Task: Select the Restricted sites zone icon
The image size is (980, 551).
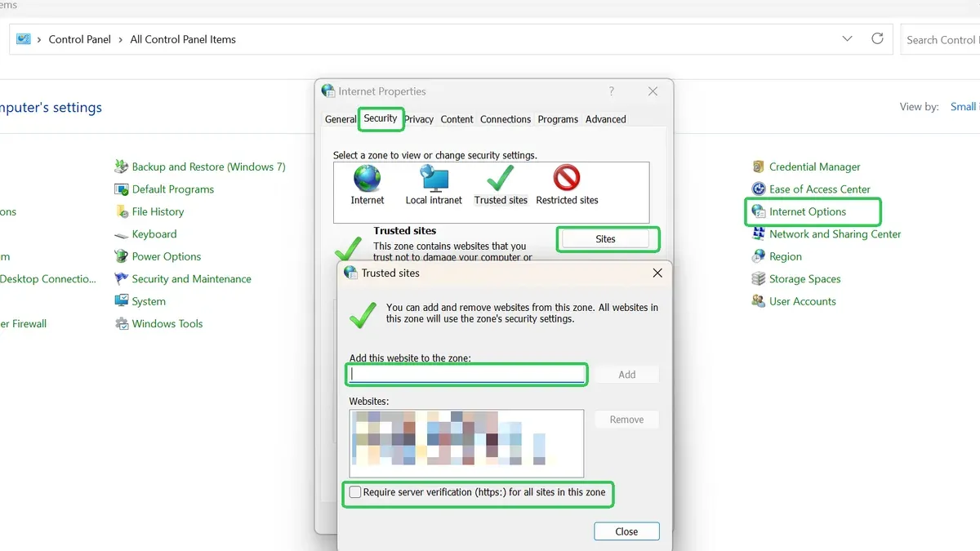Action: click(x=567, y=178)
